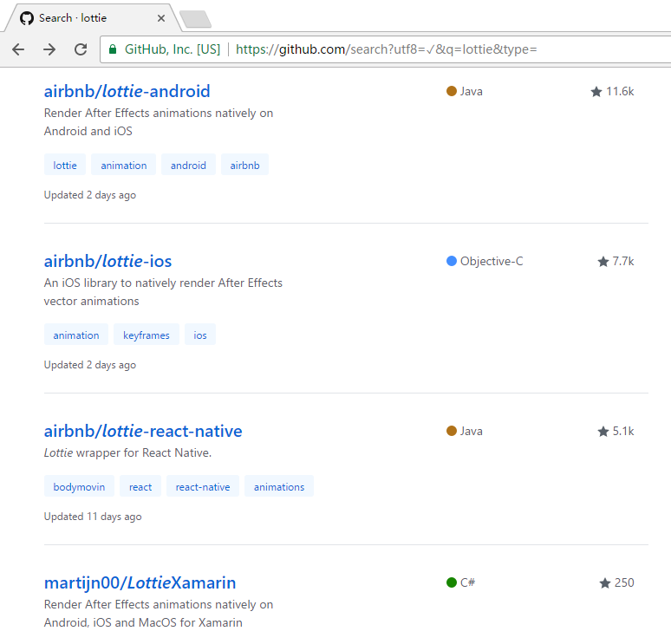Click the star icon beside 250
This screenshot has width=671, height=644.
click(x=604, y=582)
